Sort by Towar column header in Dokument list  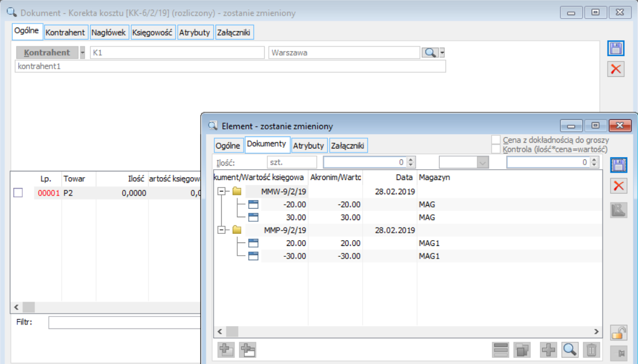pyautogui.click(x=79, y=179)
